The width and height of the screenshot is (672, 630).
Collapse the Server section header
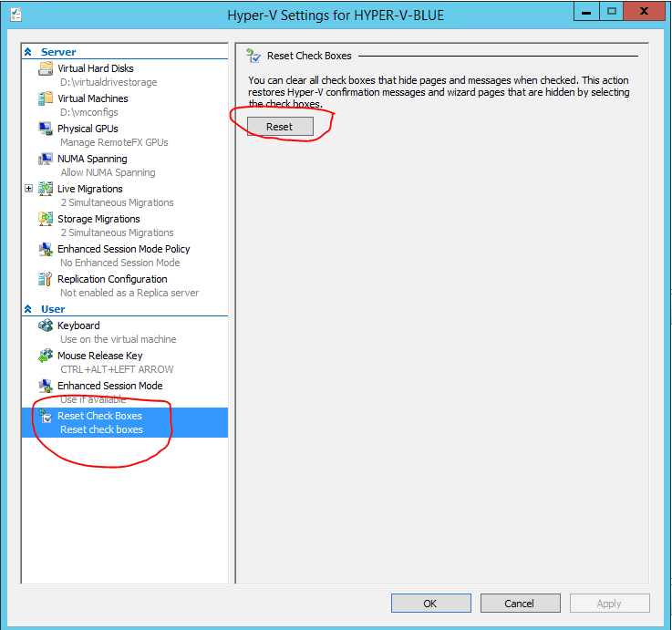point(28,53)
